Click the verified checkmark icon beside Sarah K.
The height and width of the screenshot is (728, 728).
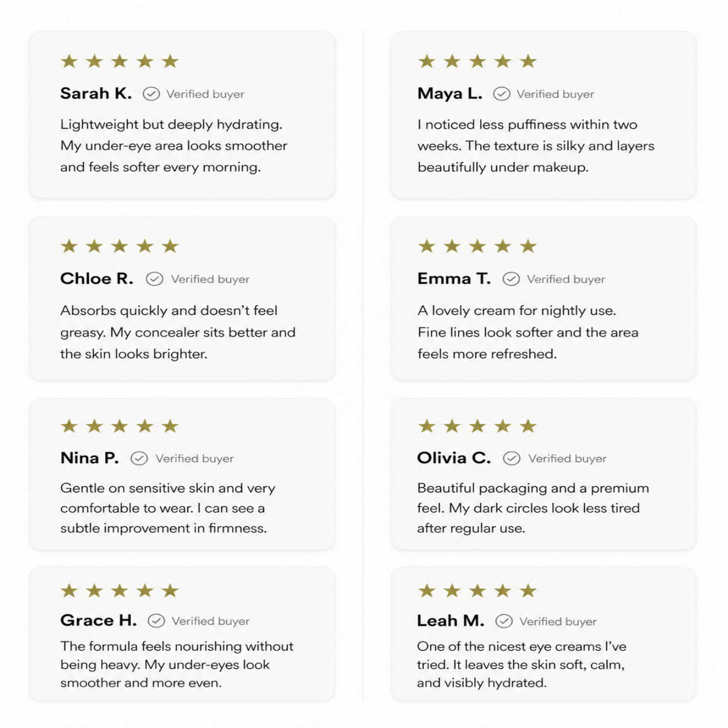[151, 94]
